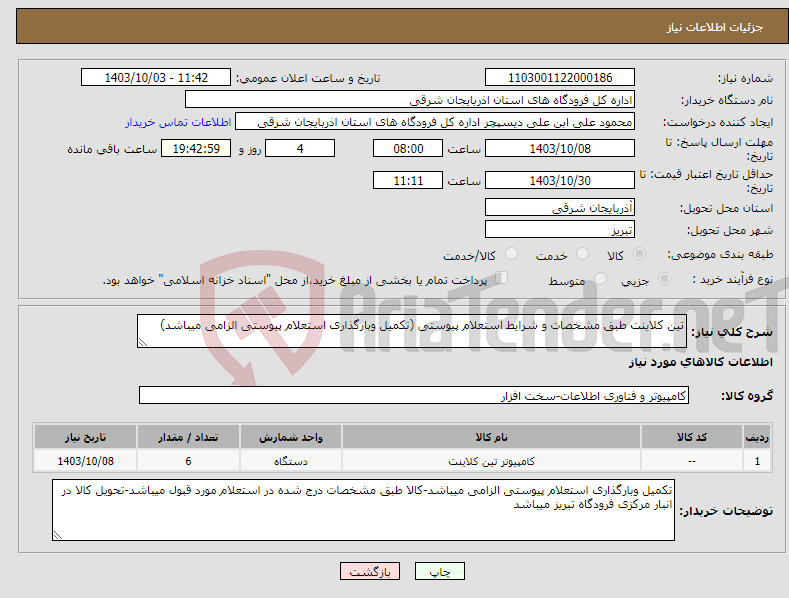Click the کامپیوتر تین کلاینت table cell

[491, 461]
